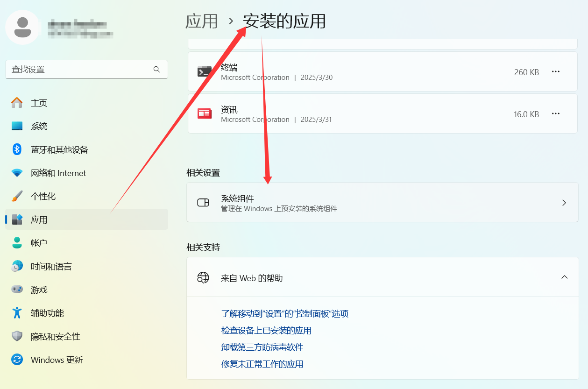The width and height of the screenshot is (588, 389).
Task: Click the 终端 app name text
Action: click(229, 68)
